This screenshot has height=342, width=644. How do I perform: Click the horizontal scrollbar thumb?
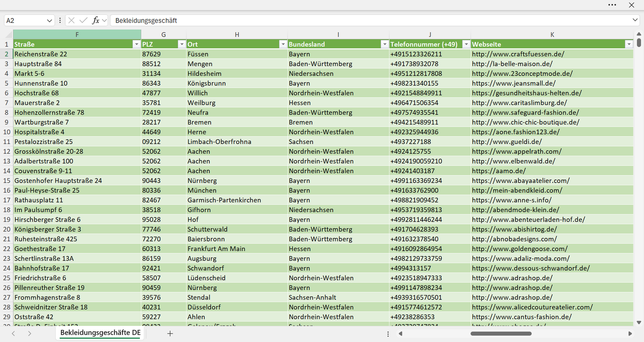click(x=501, y=333)
